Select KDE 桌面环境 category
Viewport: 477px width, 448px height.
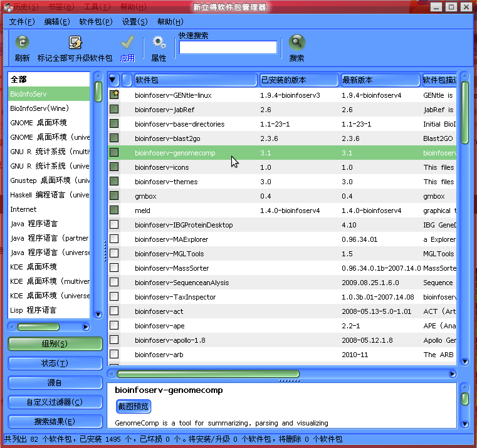click(x=49, y=267)
